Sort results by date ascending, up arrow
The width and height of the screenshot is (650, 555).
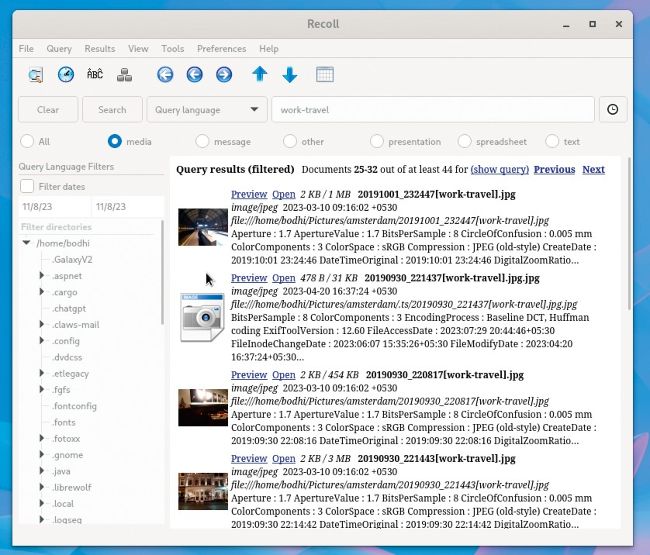point(260,75)
